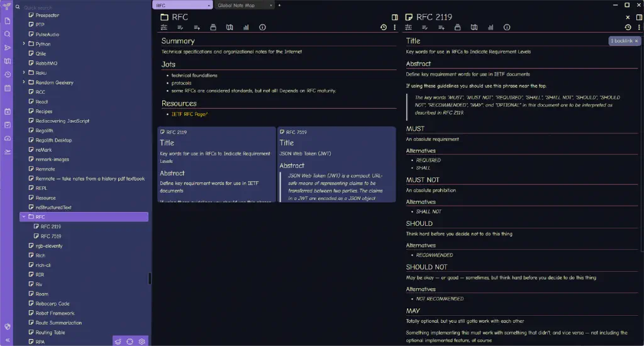
Task: Open owned attributes in RFC 2119 ribbon
Action: click(x=425, y=28)
